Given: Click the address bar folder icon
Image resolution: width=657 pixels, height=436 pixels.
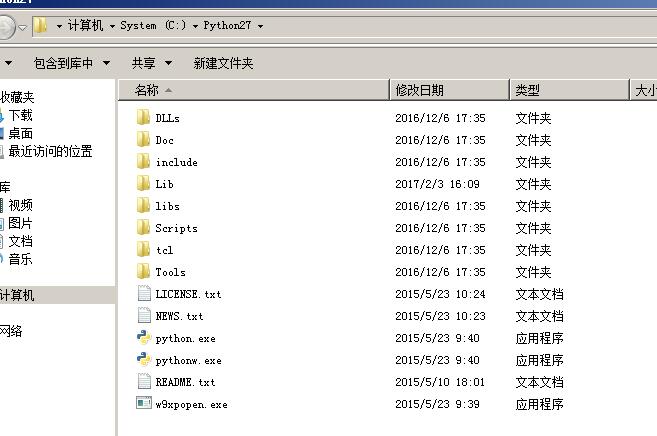Looking at the screenshot, I should click(x=41, y=25).
